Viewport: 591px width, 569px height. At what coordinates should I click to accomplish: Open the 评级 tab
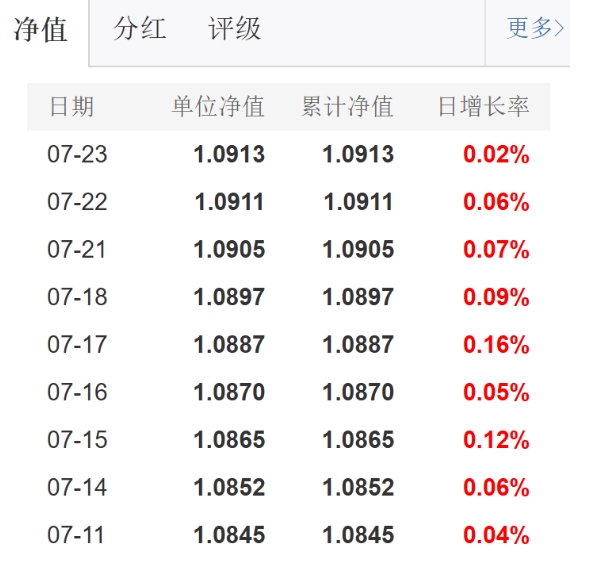tap(234, 29)
